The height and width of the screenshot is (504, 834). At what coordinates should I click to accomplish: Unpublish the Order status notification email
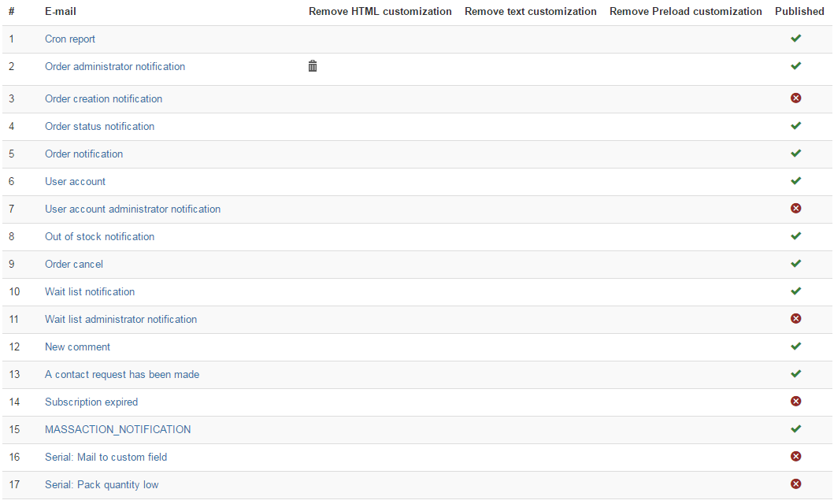click(795, 126)
